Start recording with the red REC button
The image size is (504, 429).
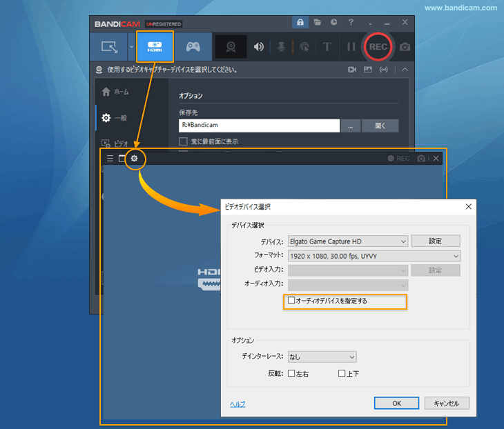(x=378, y=47)
